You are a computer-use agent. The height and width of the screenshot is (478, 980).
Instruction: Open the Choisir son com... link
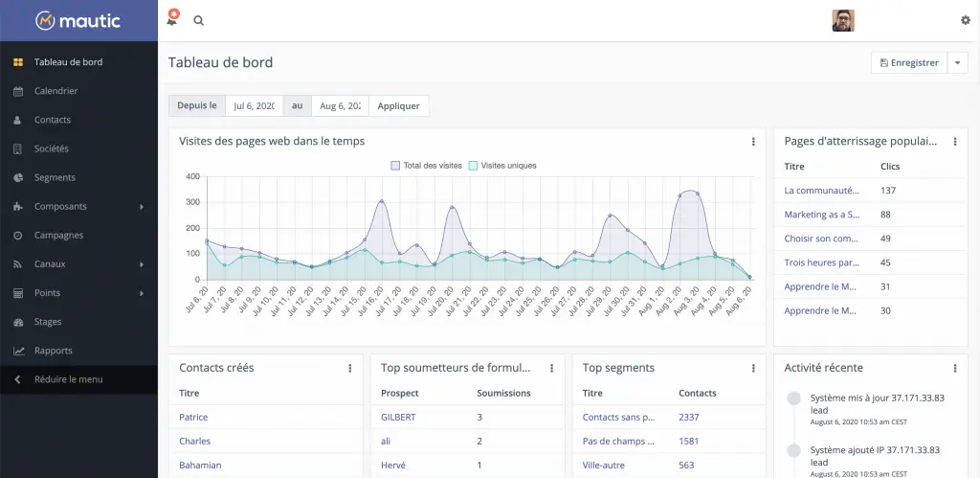point(821,239)
